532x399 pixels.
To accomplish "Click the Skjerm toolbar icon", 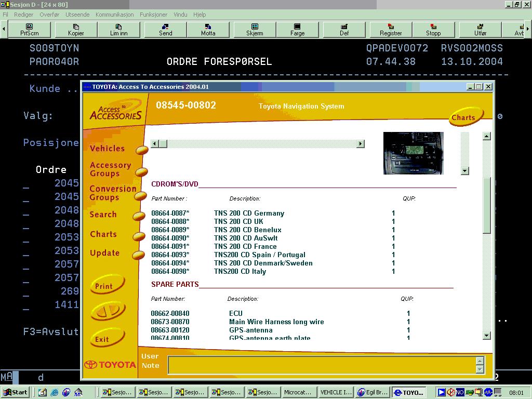I will click(254, 30).
